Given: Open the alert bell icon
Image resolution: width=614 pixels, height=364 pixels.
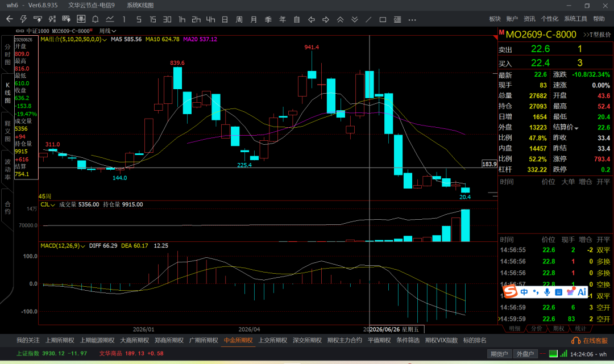Looking at the screenshot, I should [x=95, y=19].
